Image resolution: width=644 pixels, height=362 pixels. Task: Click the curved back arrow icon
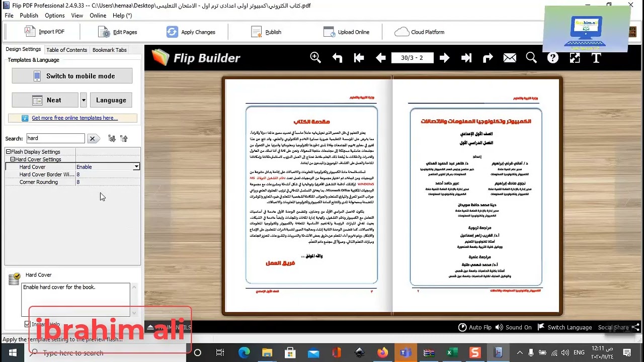click(337, 58)
